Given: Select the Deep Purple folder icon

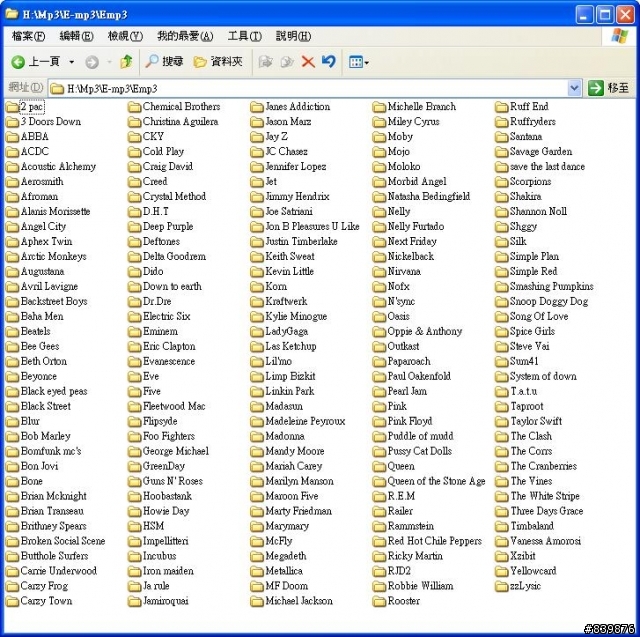Looking at the screenshot, I should [134, 227].
